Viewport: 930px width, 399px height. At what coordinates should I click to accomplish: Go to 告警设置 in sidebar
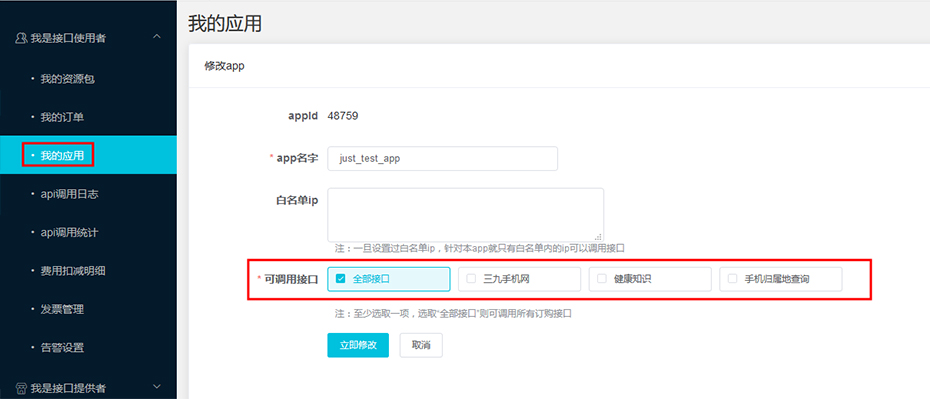pyautogui.click(x=62, y=348)
